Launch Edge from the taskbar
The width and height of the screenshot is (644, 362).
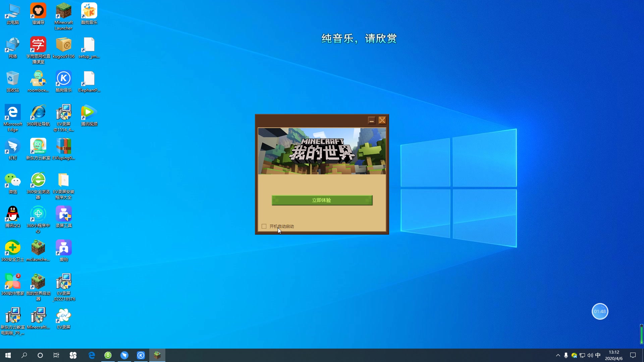pos(92,355)
